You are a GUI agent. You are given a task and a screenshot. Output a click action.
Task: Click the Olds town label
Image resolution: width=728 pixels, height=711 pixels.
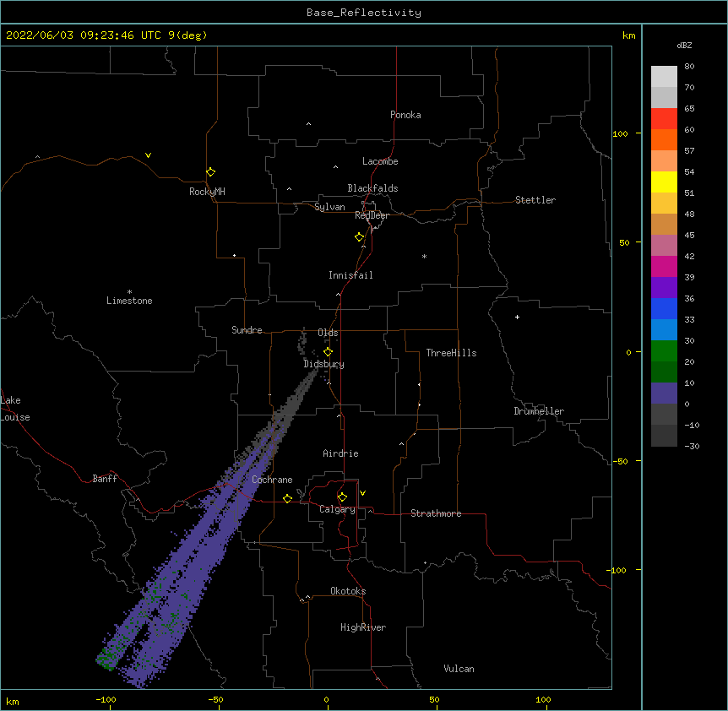coord(328,333)
